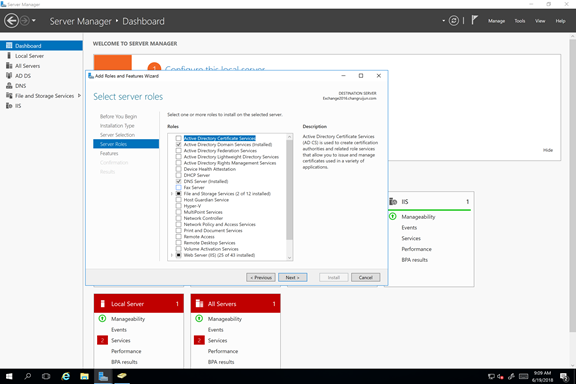Refresh Server Manager using the refresh icon
This screenshot has width=576, height=384.
(x=454, y=21)
